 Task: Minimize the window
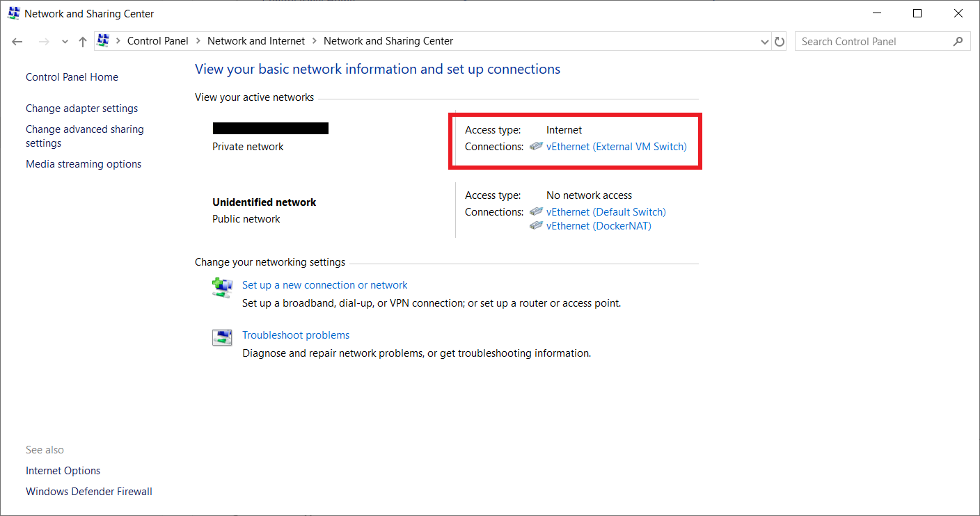(x=878, y=13)
